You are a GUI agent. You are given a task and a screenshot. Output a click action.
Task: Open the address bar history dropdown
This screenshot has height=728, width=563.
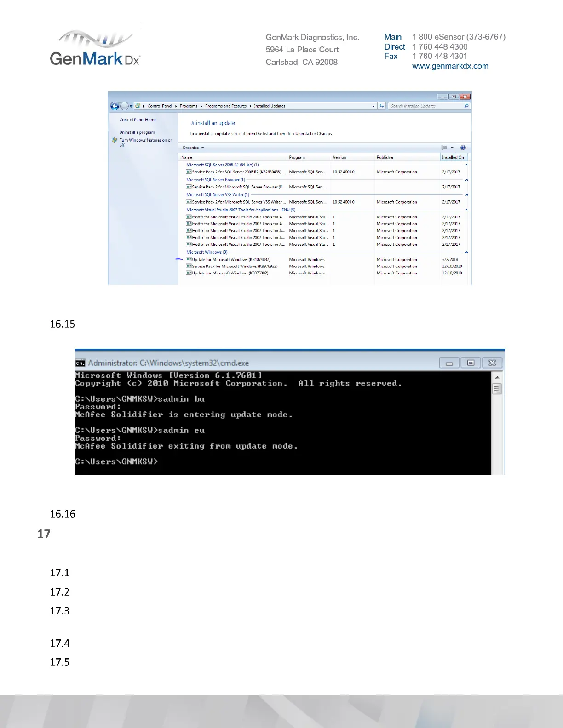click(374, 106)
